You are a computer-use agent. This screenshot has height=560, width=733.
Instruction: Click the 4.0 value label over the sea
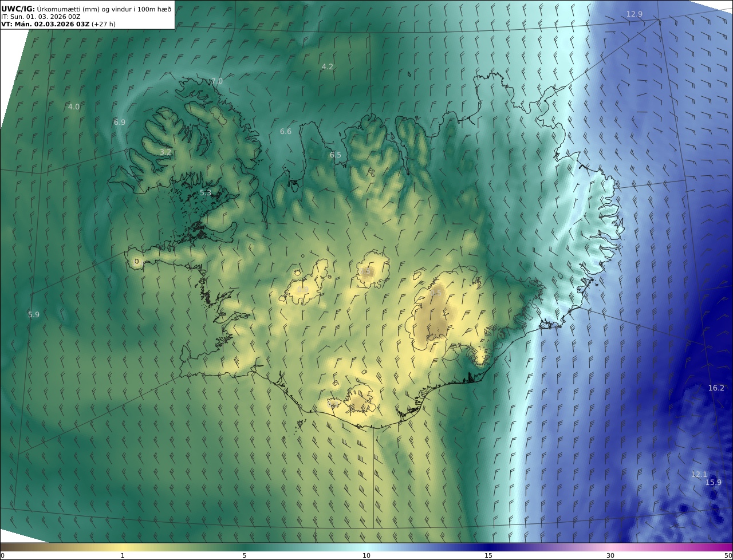click(x=74, y=107)
